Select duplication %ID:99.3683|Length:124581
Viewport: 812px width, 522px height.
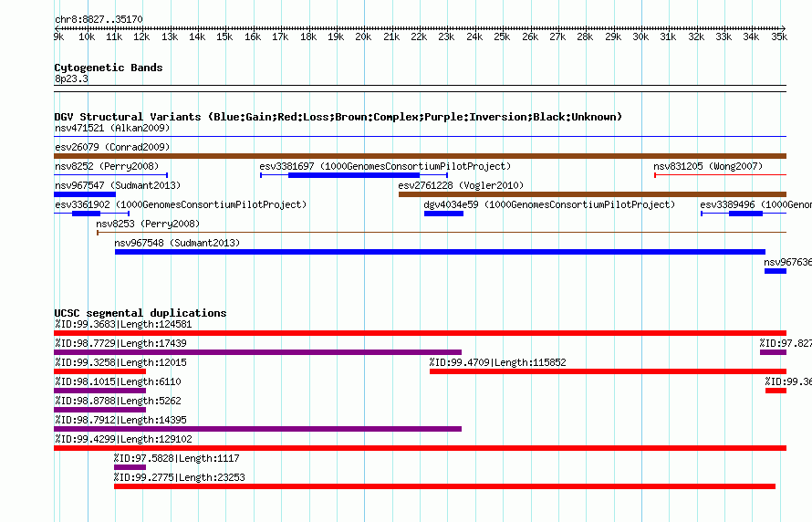pyautogui.click(x=123, y=324)
